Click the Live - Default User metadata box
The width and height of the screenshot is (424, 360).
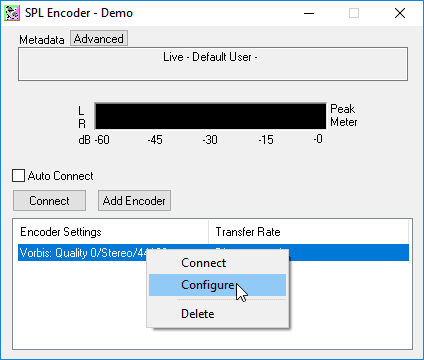[x=213, y=64]
